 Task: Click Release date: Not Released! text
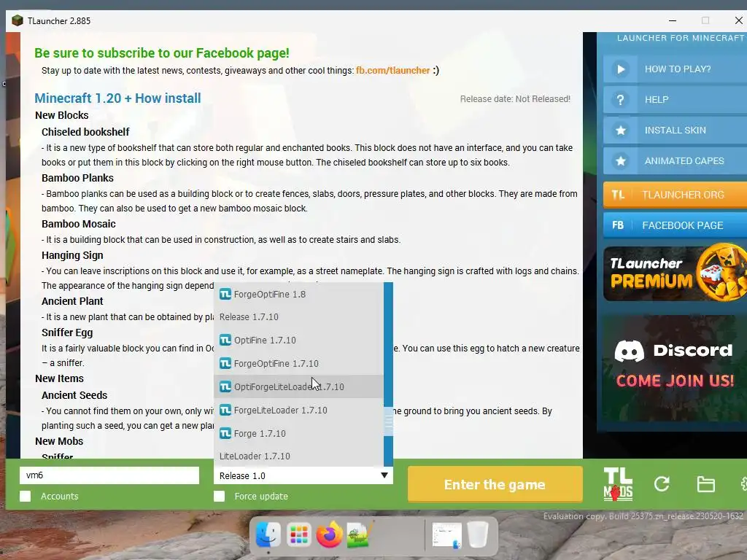(x=515, y=99)
